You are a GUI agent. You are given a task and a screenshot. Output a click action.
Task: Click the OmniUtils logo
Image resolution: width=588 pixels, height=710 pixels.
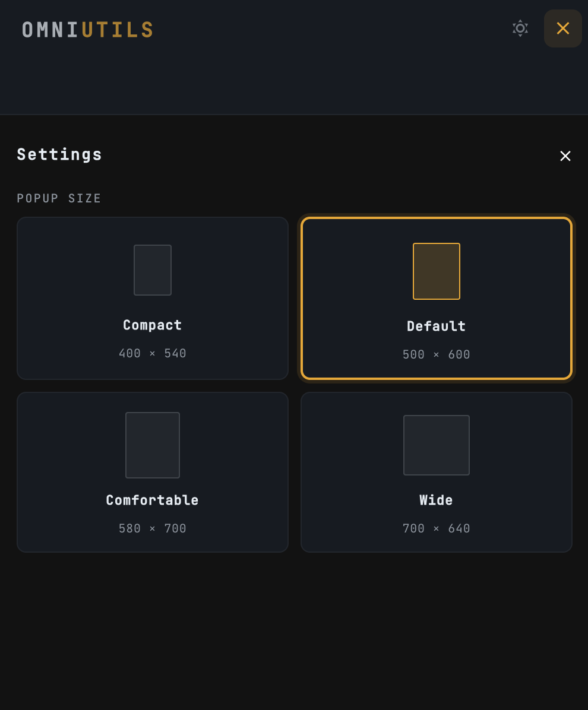point(88,30)
